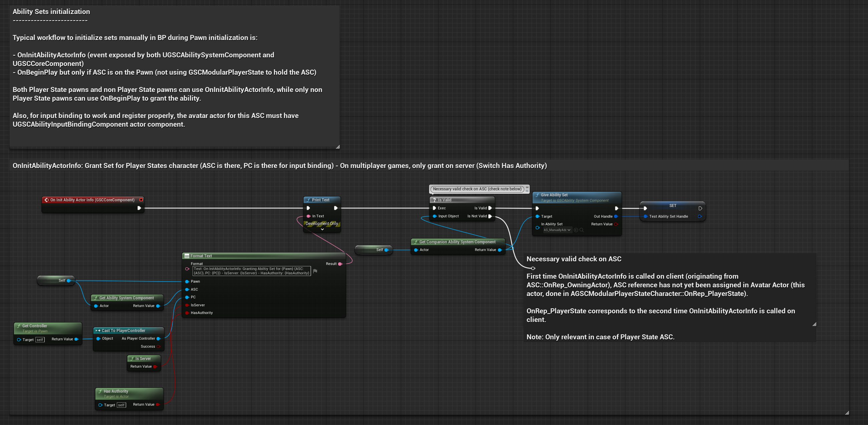Click the Necessary valid check comment bubble text

click(477, 189)
